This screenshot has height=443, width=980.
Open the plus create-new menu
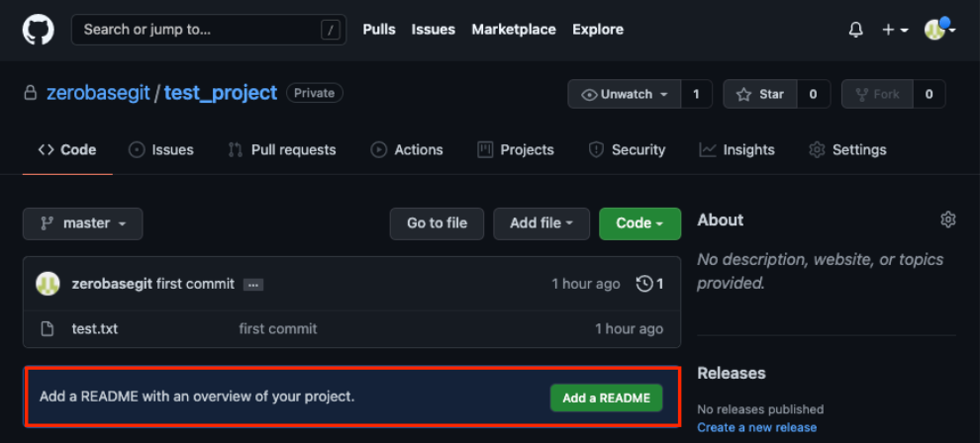pyautogui.click(x=895, y=30)
